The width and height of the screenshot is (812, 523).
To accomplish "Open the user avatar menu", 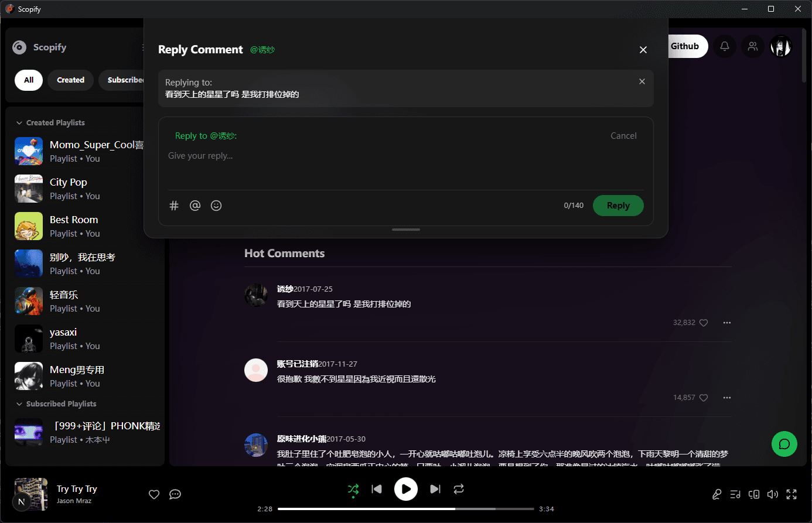I will pos(781,46).
